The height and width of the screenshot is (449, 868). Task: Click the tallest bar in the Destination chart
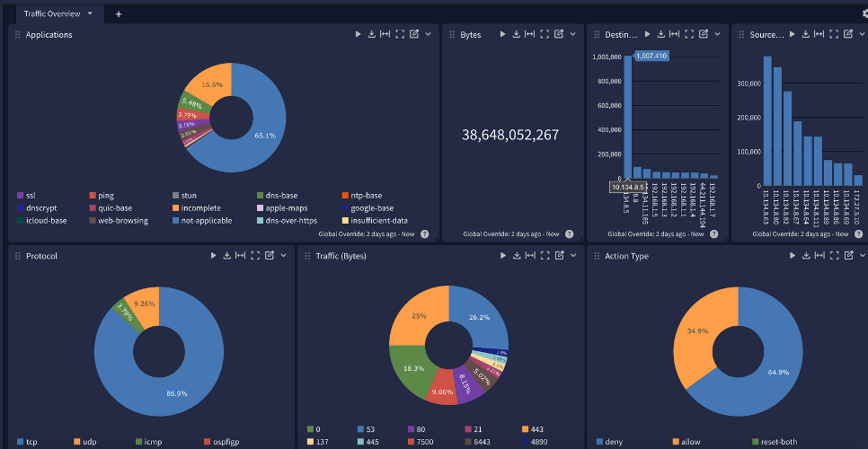coord(627,117)
